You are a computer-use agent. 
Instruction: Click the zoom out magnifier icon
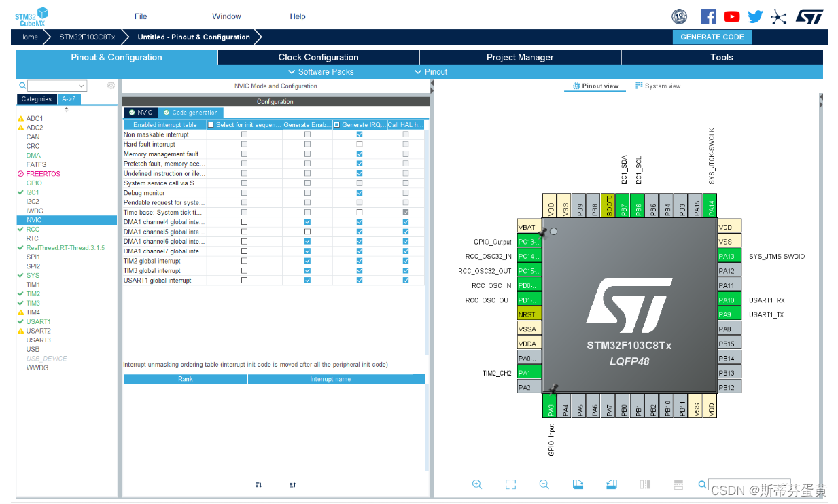(544, 484)
